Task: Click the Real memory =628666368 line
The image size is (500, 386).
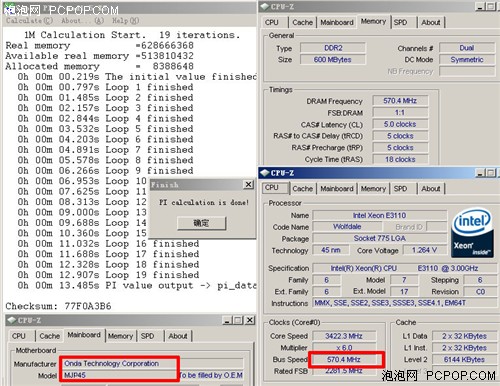Action: pos(99,45)
